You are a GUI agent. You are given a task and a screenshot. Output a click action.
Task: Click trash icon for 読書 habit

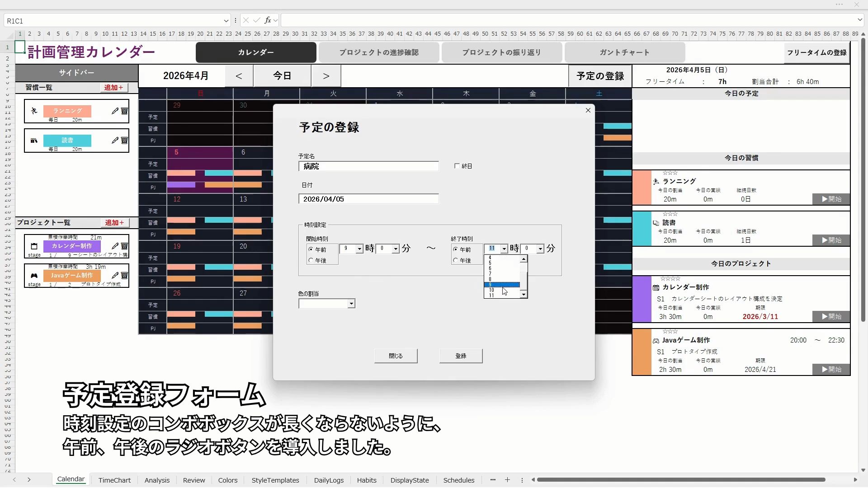tap(124, 141)
